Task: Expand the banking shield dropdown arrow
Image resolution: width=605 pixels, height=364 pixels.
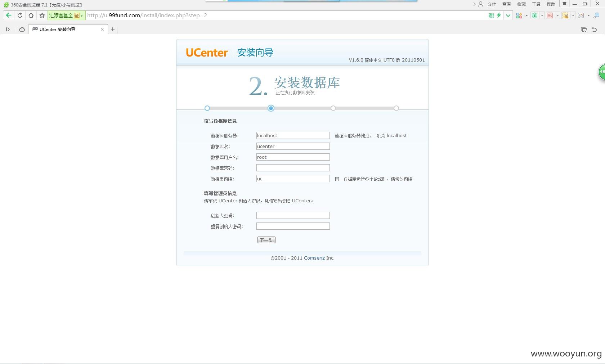Action: (x=542, y=15)
